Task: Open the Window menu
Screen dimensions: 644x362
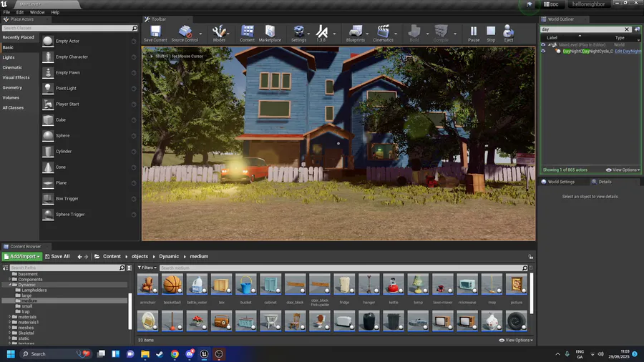Action: pos(37,12)
